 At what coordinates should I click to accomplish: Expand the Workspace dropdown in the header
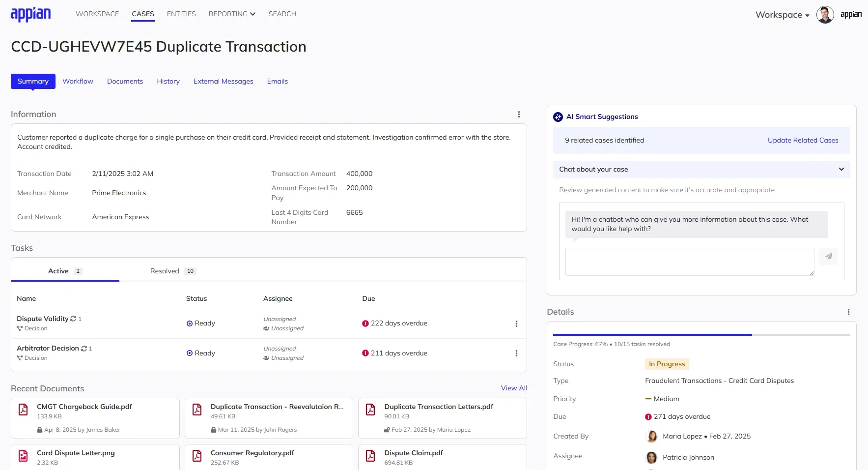pyautogui.click(x=782, y=15)
